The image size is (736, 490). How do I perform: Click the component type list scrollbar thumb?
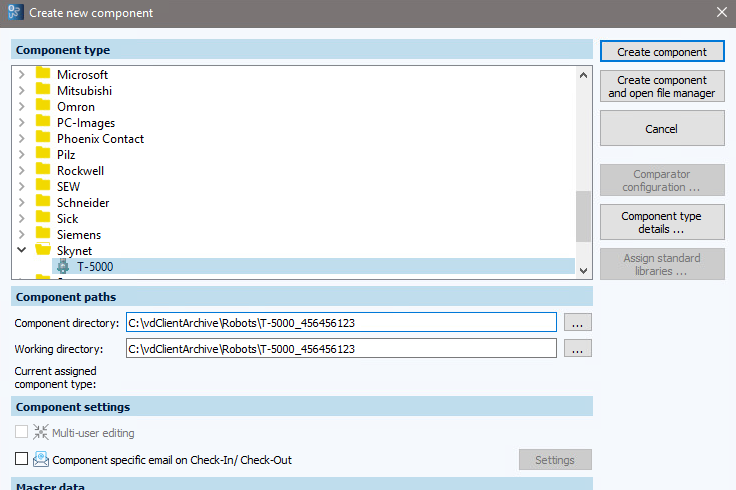583,216
